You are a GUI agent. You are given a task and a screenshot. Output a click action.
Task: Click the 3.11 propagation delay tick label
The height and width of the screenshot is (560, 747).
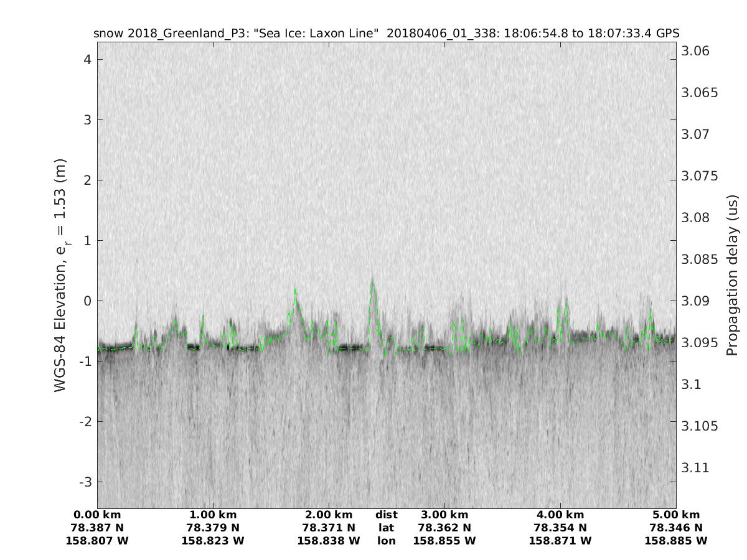pyautogui.click(x=695, y=468)
